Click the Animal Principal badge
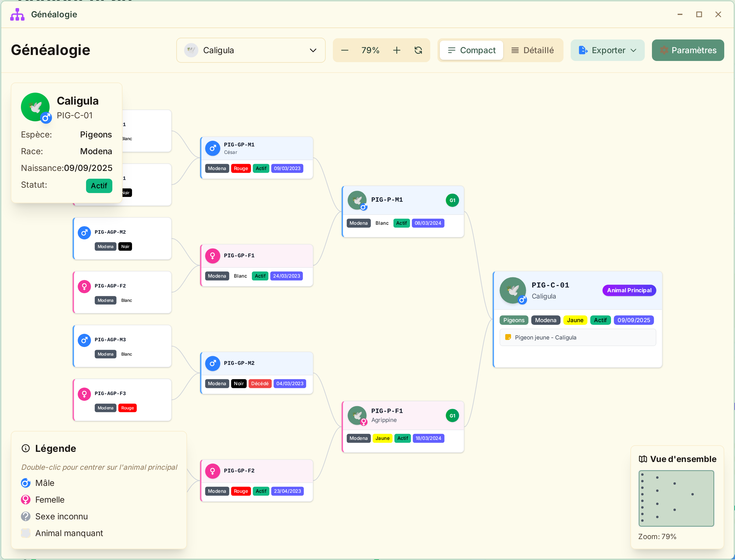The image size is (735, 560). (629, 290)
